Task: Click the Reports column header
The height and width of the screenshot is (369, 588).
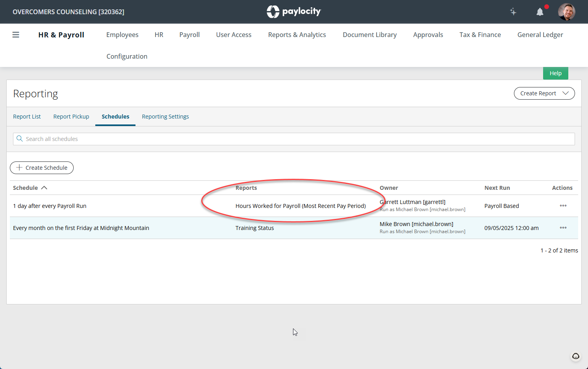Action: click(246, 188)
